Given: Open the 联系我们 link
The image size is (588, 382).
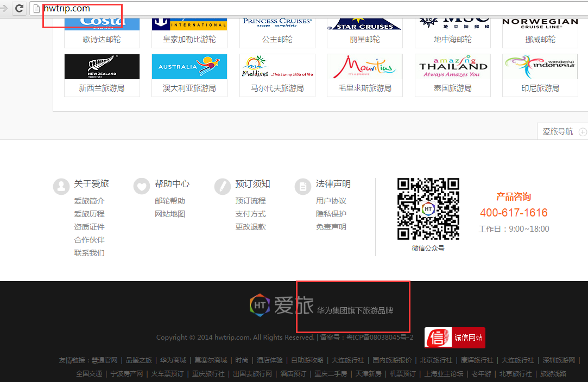Looking at the screenshot, I should (x=89, y=253).
